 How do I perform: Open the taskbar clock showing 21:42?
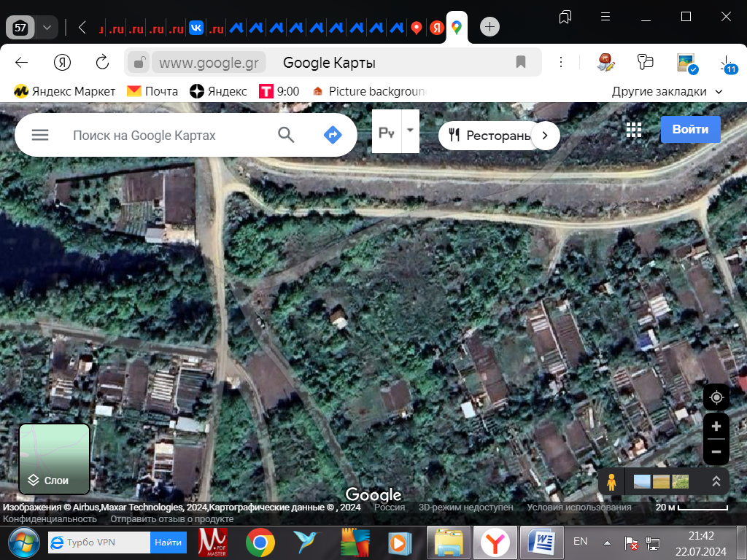[x=701, y=543]
